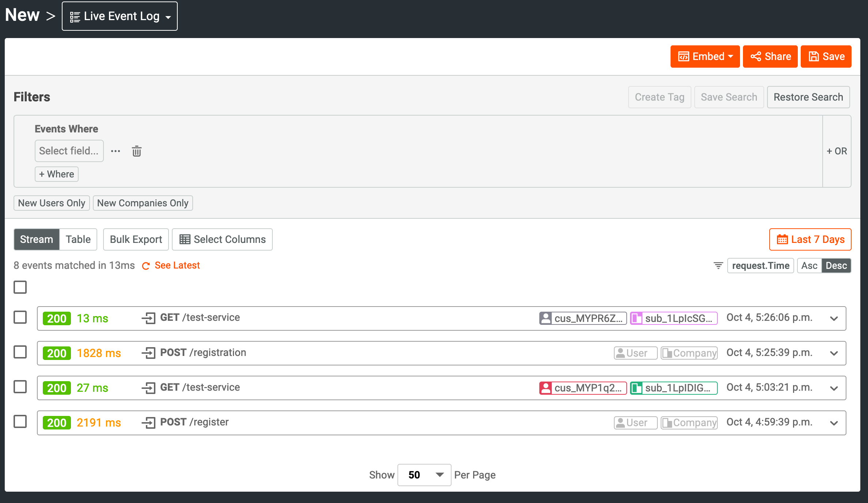Tick checkbox for GET /test-service 13 ms
The width and height of the screenshot is (868, 503).
point(20,318)
